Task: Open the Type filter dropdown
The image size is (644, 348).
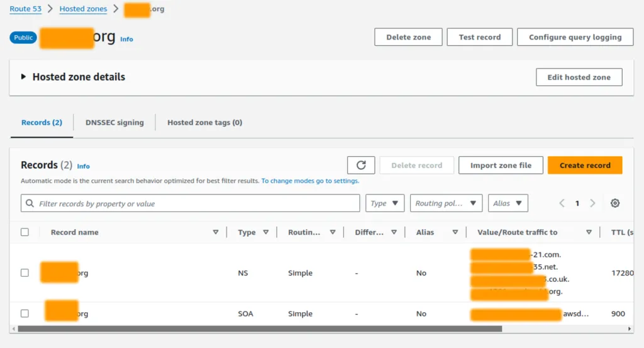Action: tap(385, 203)
